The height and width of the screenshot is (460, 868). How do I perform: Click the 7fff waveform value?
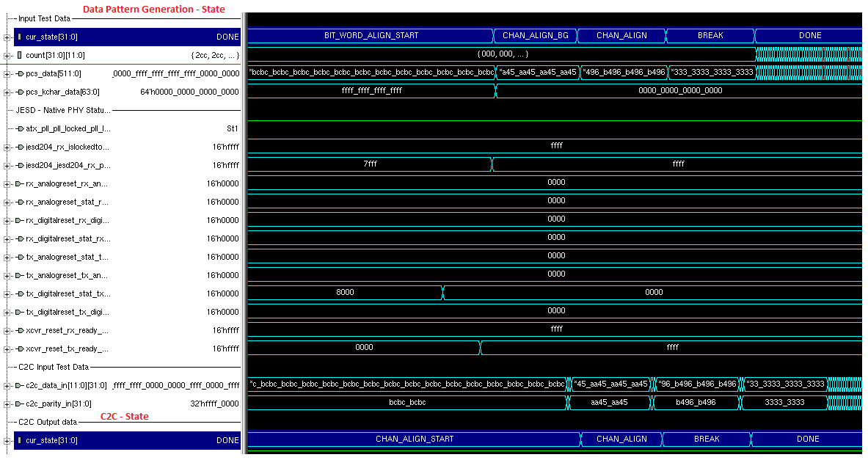[x=370, y=164]
